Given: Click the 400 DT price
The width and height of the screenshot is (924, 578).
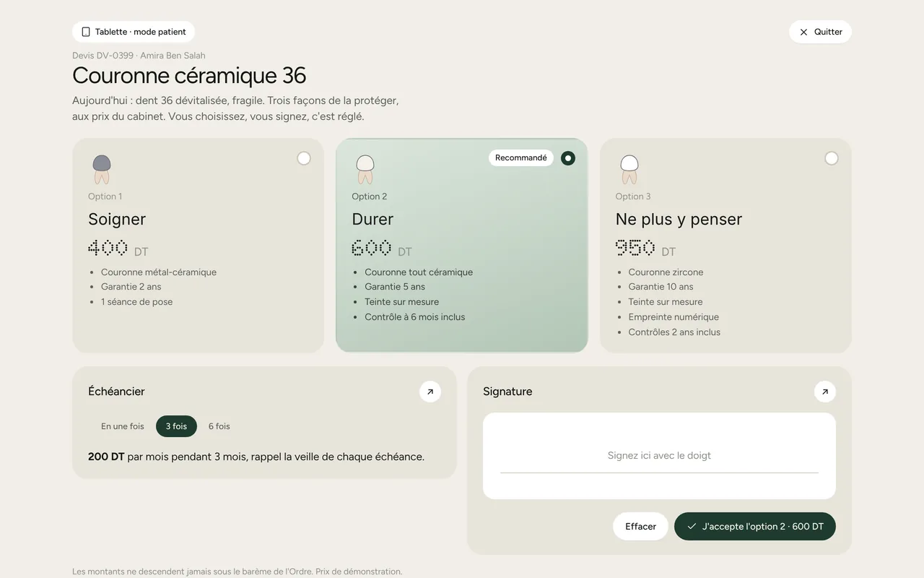Looking at the screenshot, I should point(118,249).
